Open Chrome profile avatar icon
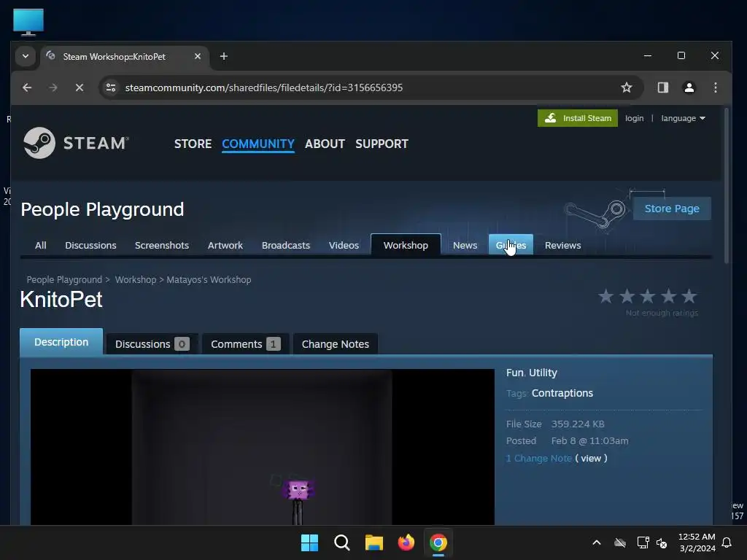Image resolution: width=747 pixels, height=560 pixels. point(689,87)
